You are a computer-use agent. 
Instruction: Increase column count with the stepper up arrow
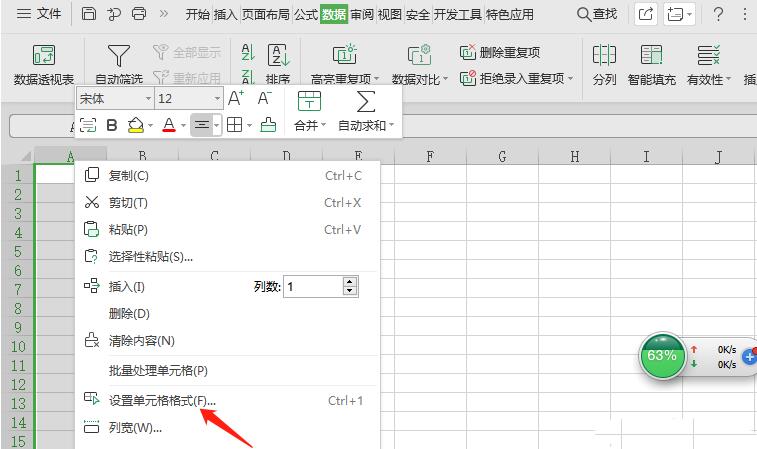pyautogui.click(x=349, y=282)
